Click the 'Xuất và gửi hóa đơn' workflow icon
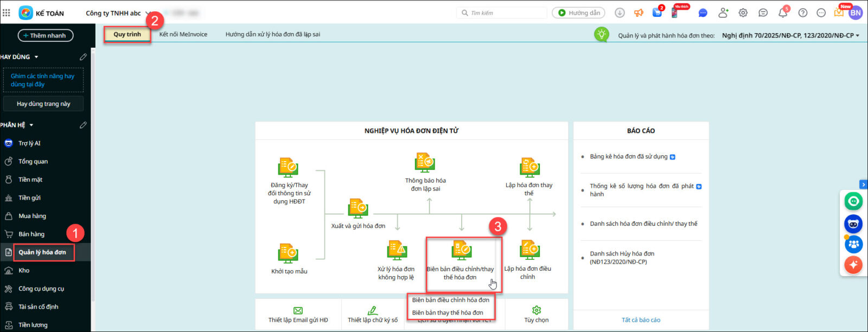 358,208
